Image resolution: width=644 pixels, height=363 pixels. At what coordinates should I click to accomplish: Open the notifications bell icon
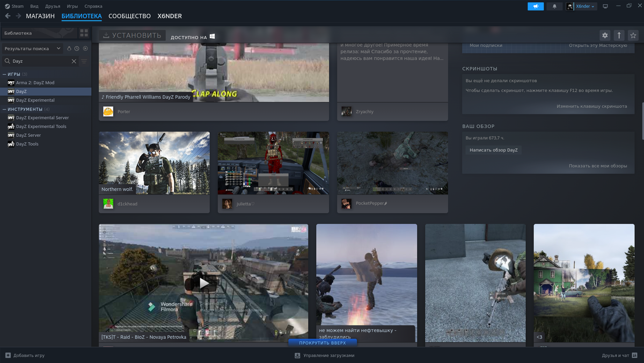554,6
